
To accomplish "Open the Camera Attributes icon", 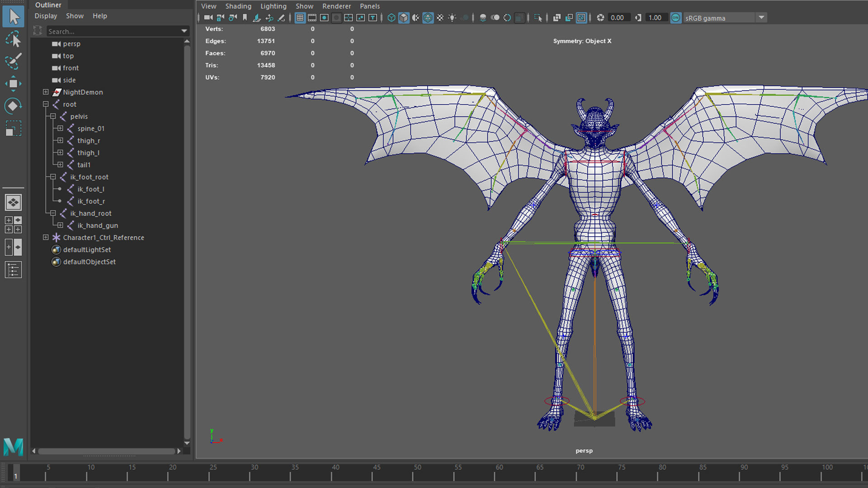I will pos(232,18).
